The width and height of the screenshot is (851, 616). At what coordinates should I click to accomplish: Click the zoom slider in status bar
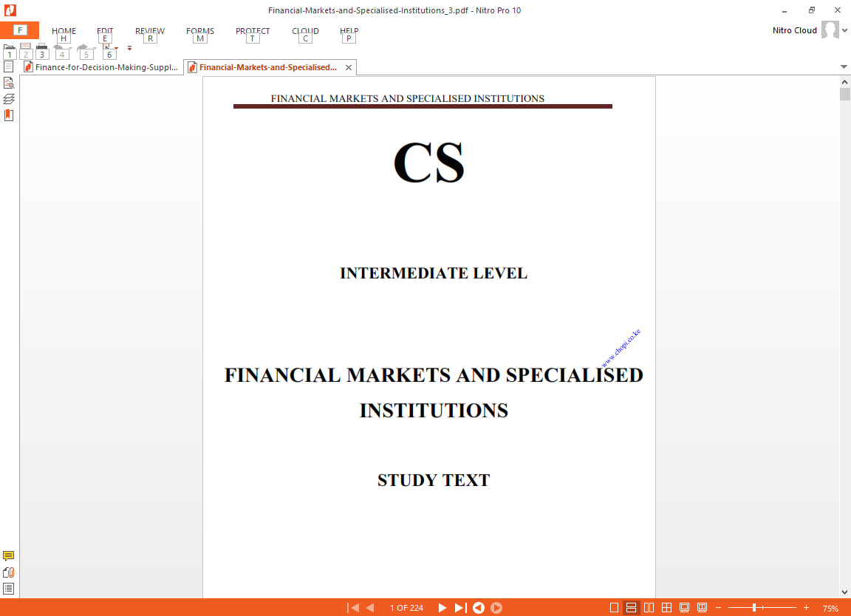tap(754, 608)
